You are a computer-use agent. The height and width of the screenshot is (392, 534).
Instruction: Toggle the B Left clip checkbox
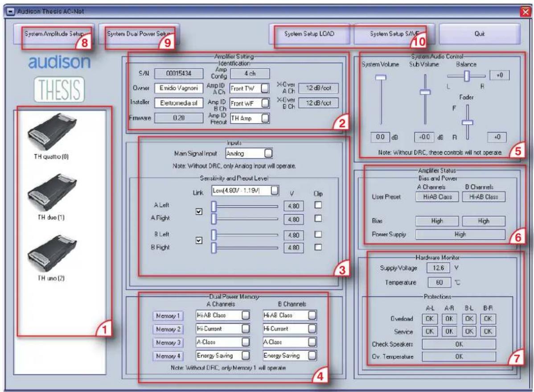pyautogui.click(x=318, y=234)
